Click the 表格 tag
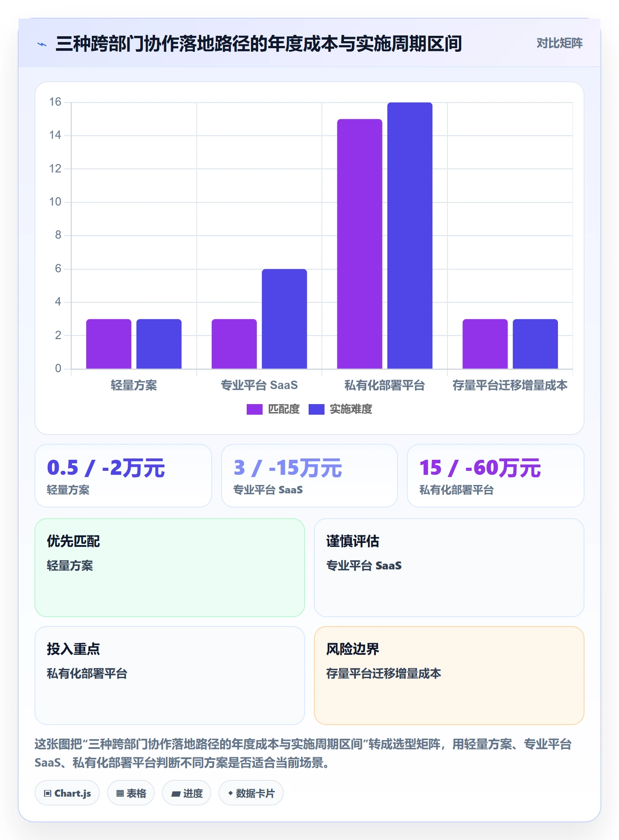The height and width of the screenshot is (840, 619). (131, 793)
